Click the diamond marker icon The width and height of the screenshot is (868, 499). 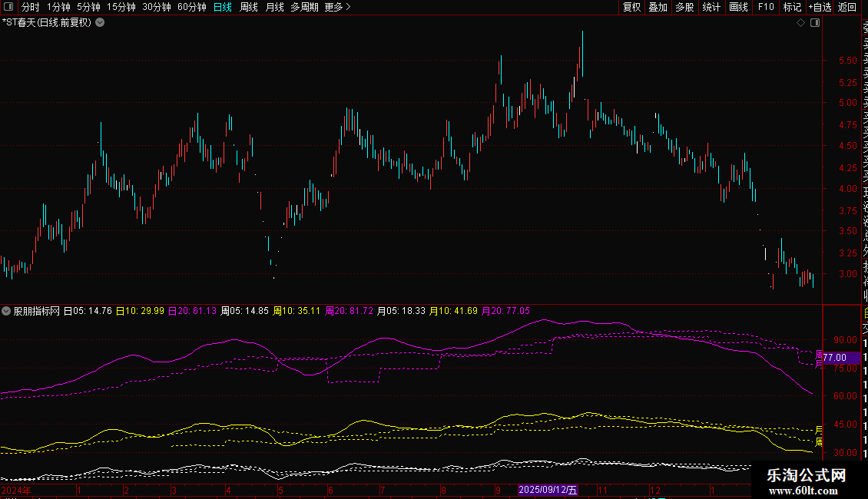point(801,23)
